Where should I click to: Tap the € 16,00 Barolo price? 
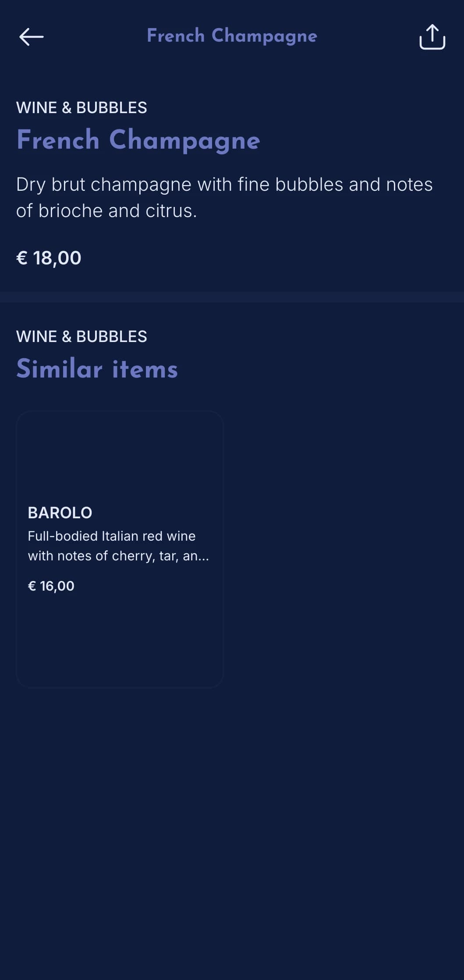click(x=51, y=586)
